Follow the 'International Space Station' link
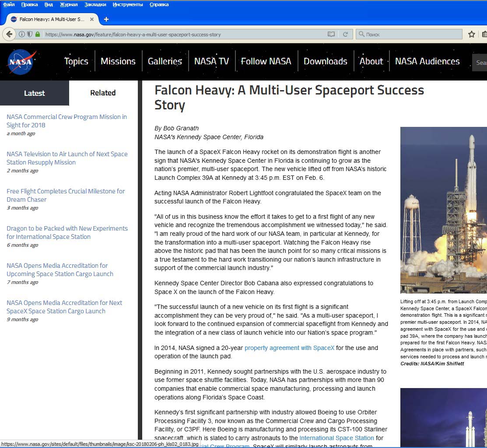 point(336,438)
